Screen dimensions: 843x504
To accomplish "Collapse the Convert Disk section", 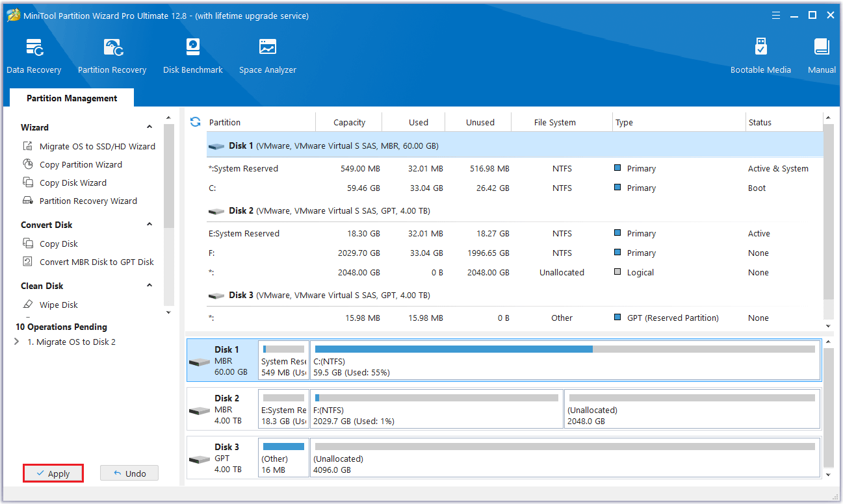I will tap(149, 225).
